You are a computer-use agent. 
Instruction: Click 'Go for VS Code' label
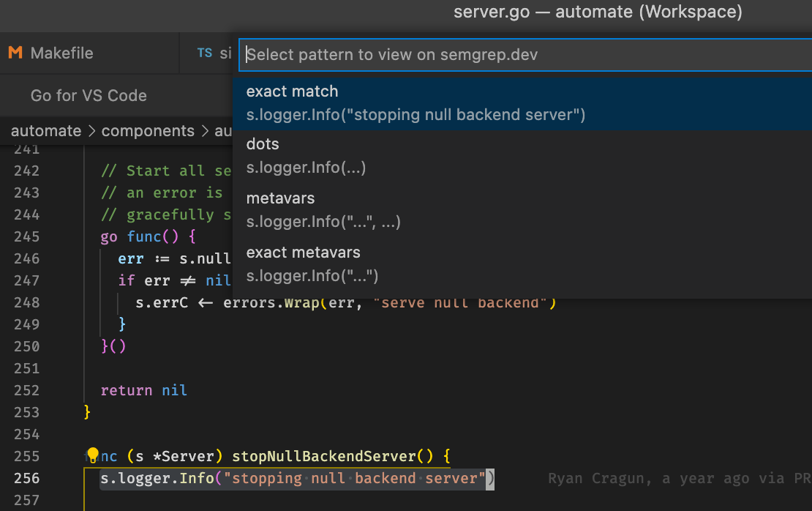tap(89, 95)
